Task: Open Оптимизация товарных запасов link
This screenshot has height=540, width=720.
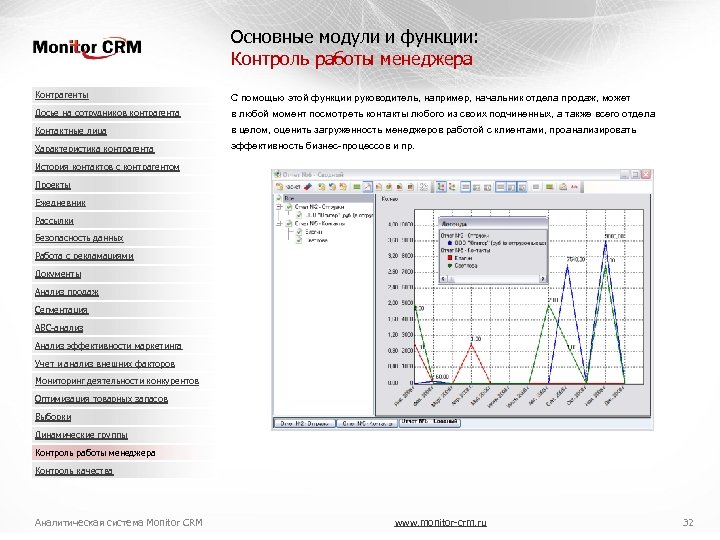Action: click(101, 399)
